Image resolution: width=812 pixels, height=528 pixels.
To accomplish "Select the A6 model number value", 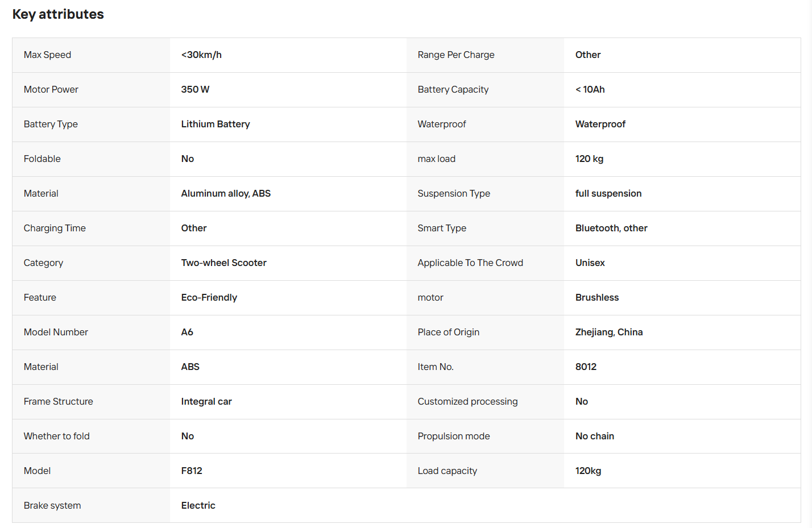I will (187, 332).
